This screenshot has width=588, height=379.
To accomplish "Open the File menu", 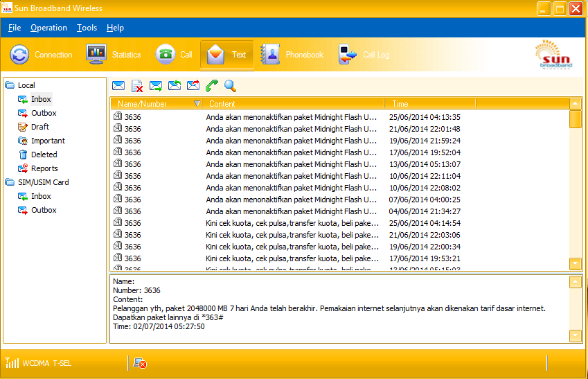I will 15,28.
